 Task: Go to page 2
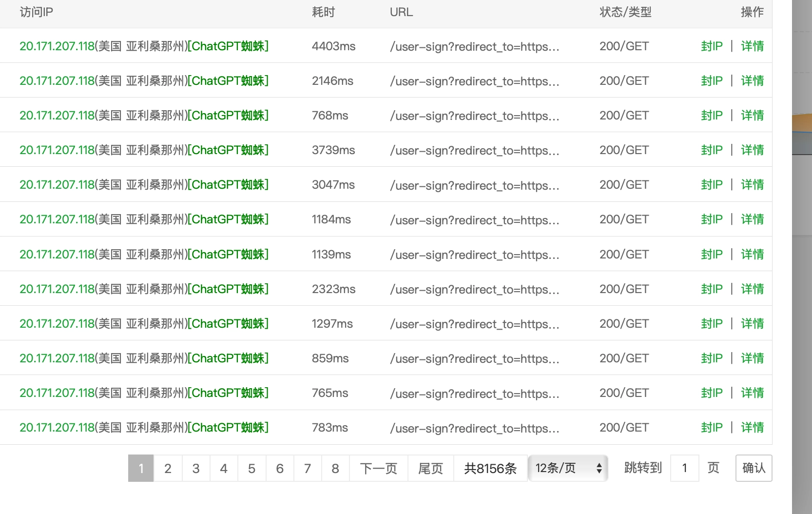[x=168, y=468]
